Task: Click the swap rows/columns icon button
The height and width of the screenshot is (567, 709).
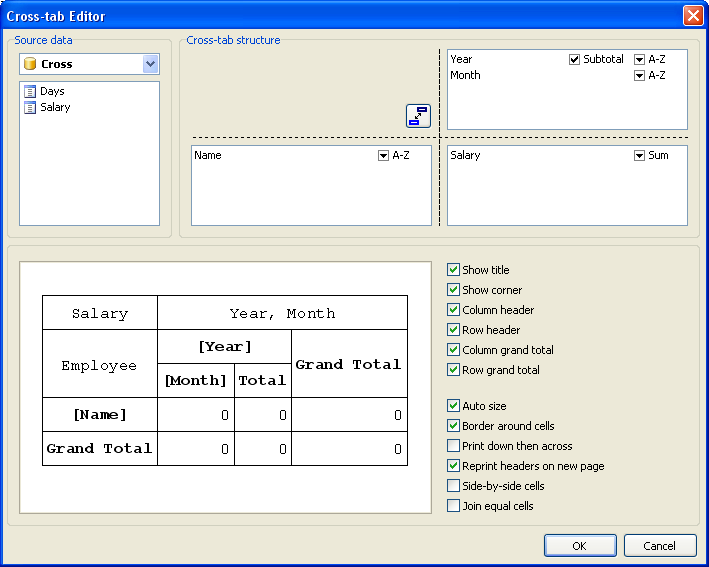Action: tap(418, 116)
